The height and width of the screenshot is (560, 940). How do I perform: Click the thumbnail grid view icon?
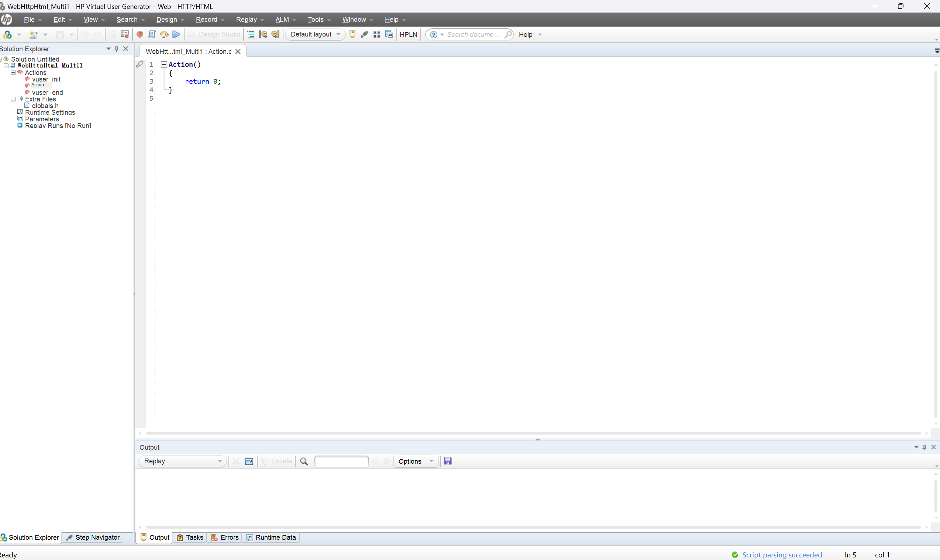(376, 34)
